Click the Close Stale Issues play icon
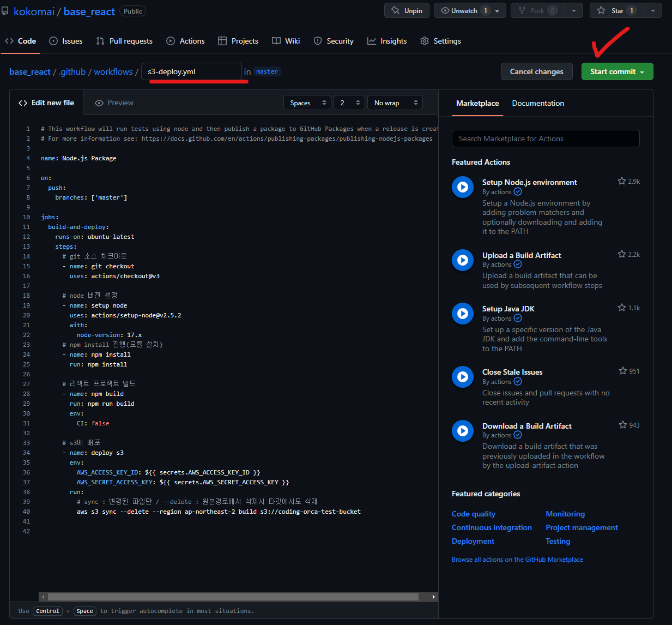This screenshot has height=625, width=672. pyautogui.click(x=463, y=377)
